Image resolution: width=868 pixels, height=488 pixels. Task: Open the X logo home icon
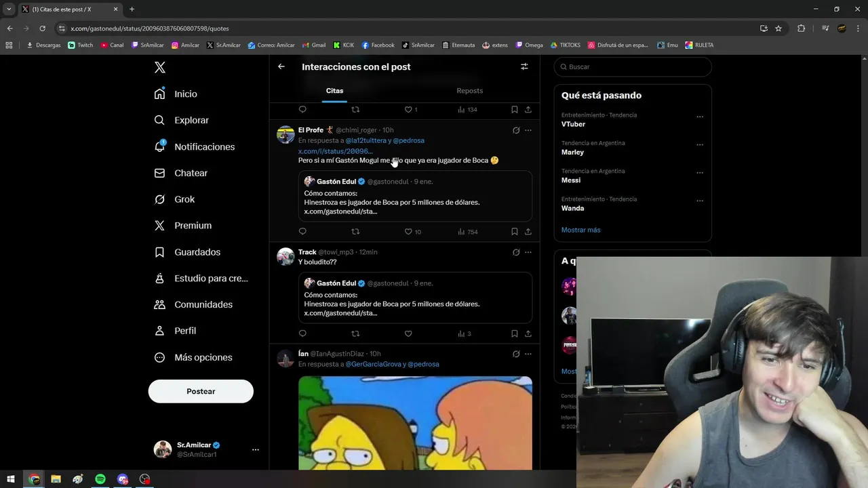point(160,67)
